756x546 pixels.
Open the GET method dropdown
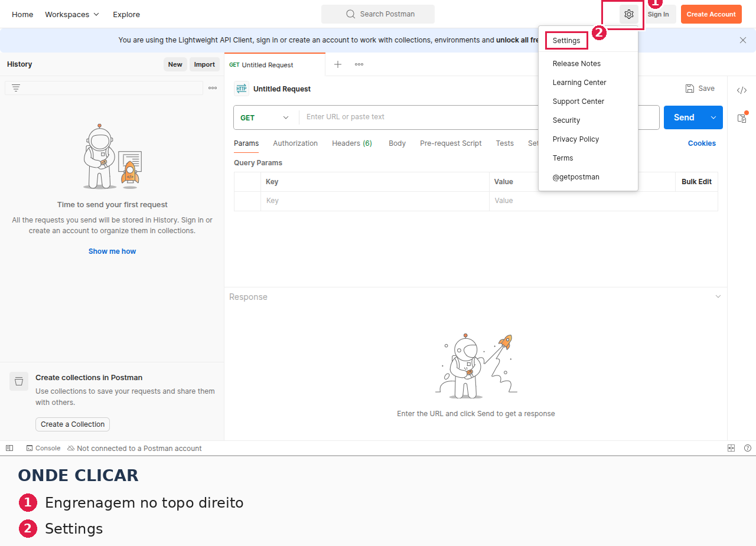pos(265,117)
